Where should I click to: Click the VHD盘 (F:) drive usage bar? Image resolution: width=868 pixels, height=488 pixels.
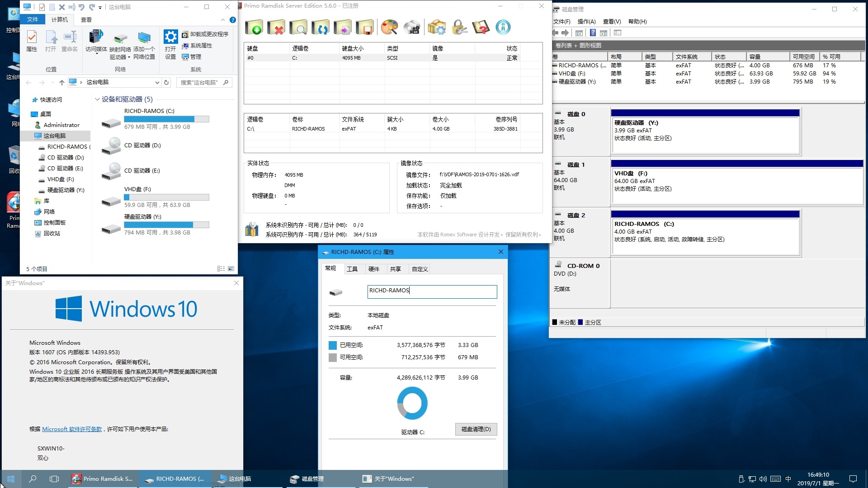(166, 197)
